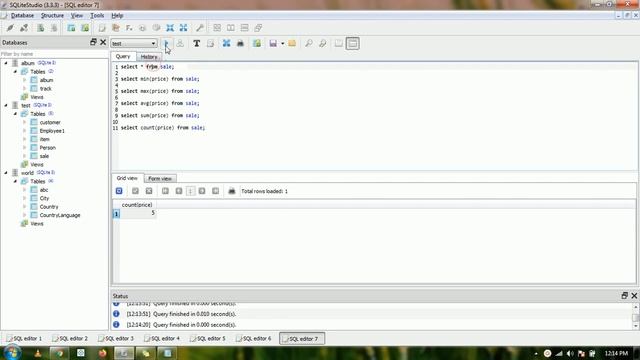
Task: Click the Rollback X icon in results toolbar
Action: (x=149, y=191)
